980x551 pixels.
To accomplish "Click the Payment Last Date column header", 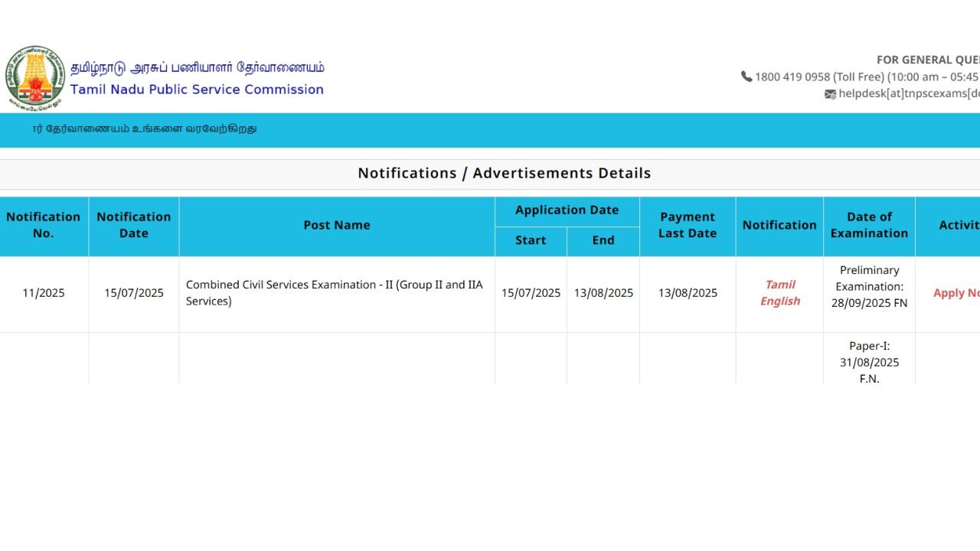I will click(687, 225).
